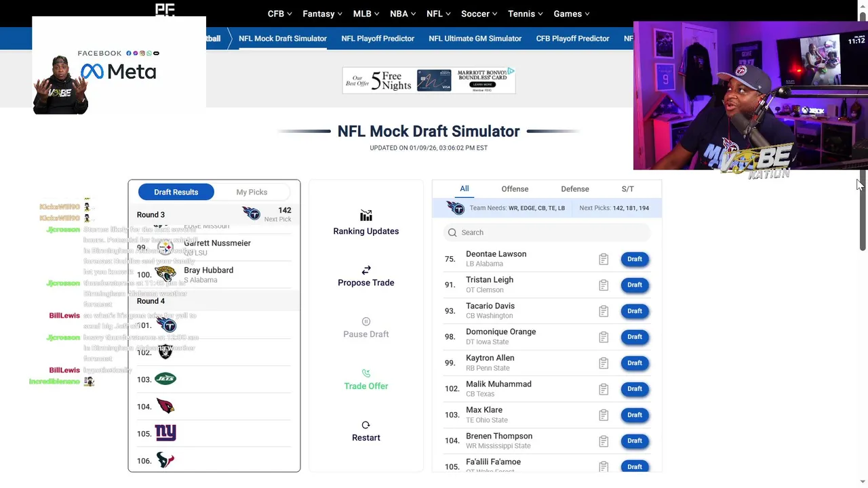
Task: Select Garrett Nussmeier pick row
Action: click(x=214, y=247)
